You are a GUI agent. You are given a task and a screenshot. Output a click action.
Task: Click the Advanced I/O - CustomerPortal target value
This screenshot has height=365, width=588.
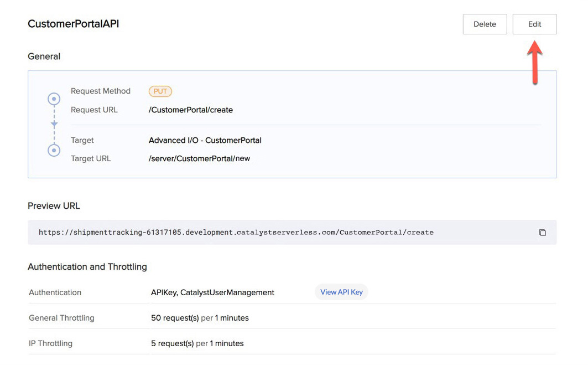coord(205,140)
